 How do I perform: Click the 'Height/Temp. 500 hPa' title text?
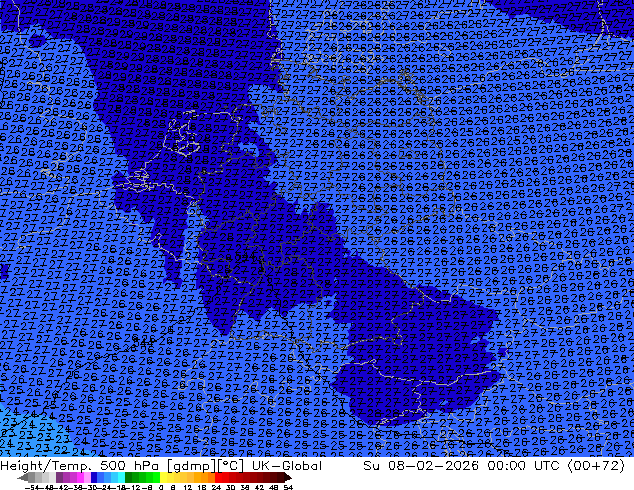(x=80, y=466)
